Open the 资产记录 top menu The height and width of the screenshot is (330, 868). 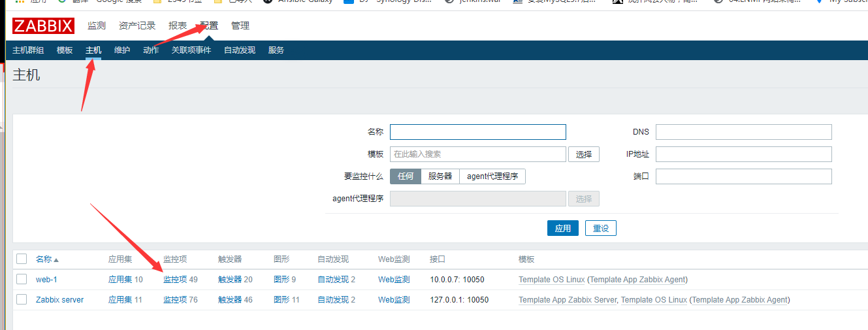(137, 26)
